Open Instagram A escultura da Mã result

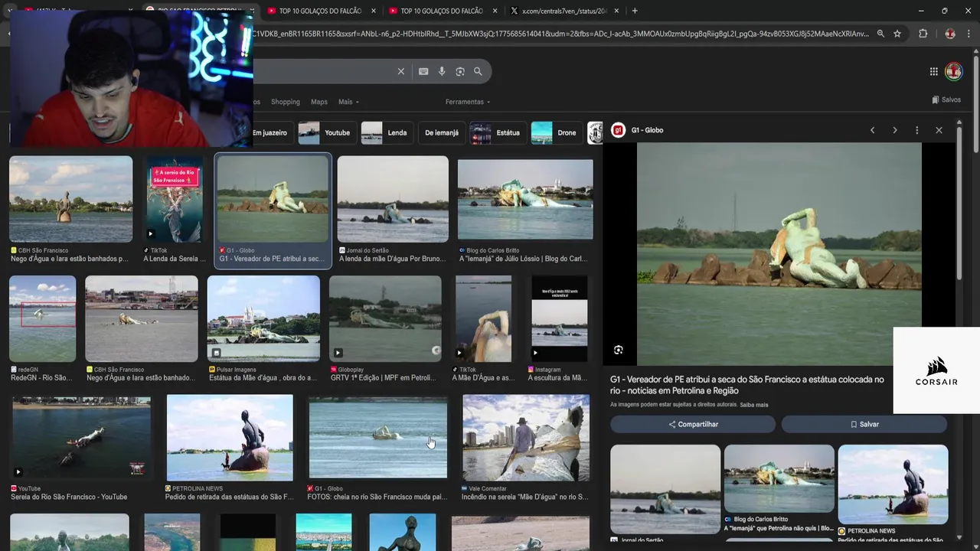coord(560,318)
